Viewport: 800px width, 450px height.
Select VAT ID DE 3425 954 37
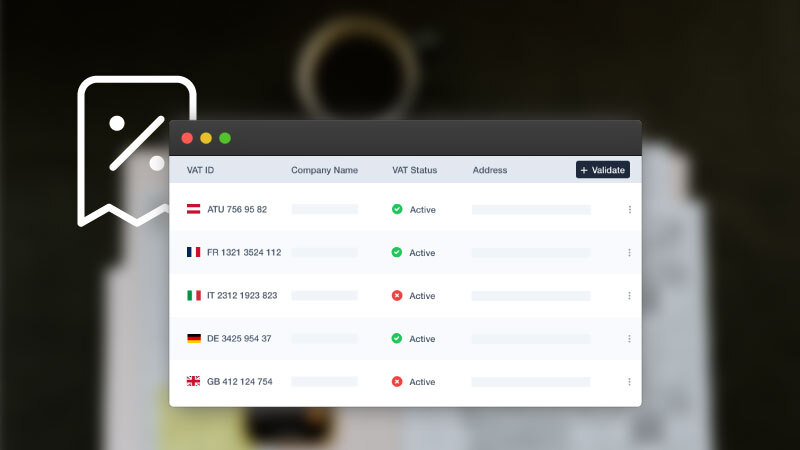click(x=239, y=338)
